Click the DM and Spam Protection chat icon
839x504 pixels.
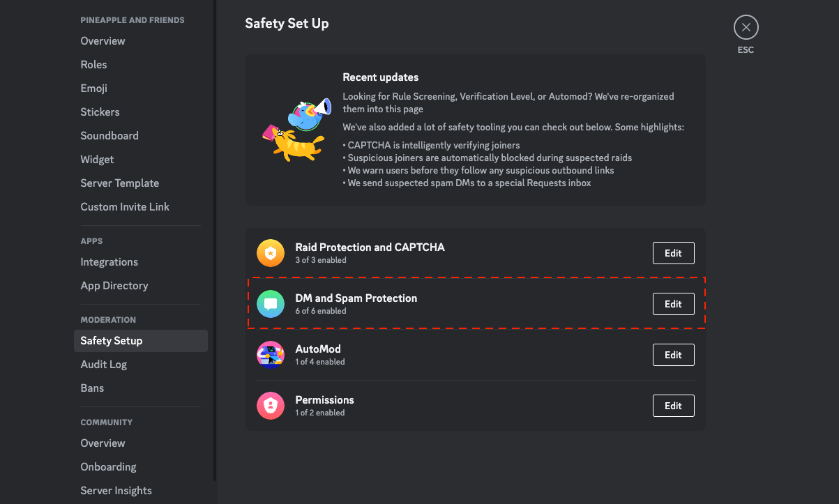[271, 304]
